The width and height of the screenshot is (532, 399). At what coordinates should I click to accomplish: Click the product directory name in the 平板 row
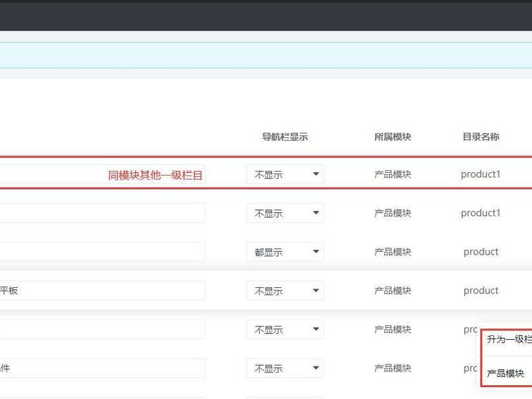coord(481,291)
